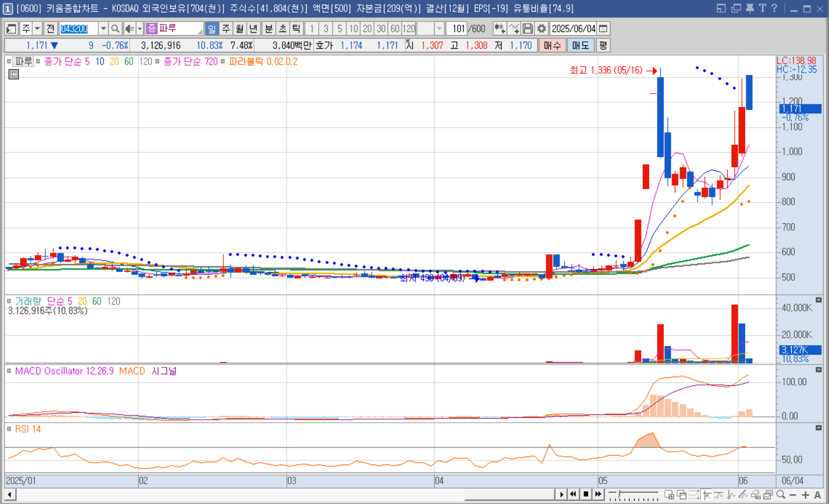Click the line-cross tool icon beside save icon
Screen dimensions: 829x504
tap(514, 28)
